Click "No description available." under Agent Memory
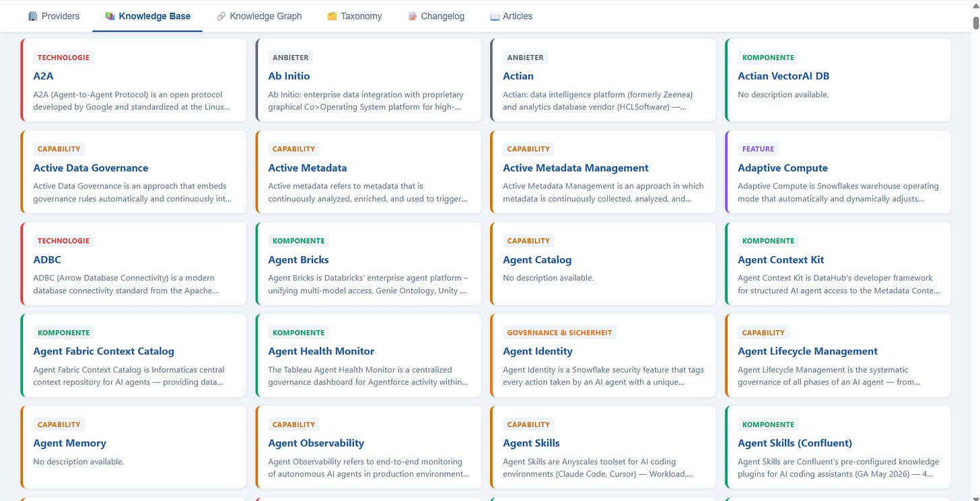 pos(79,462)
